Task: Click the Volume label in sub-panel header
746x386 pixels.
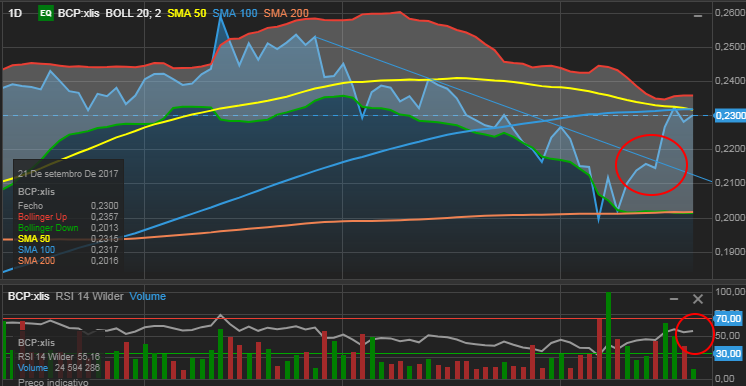Action: tap(147, 297)
